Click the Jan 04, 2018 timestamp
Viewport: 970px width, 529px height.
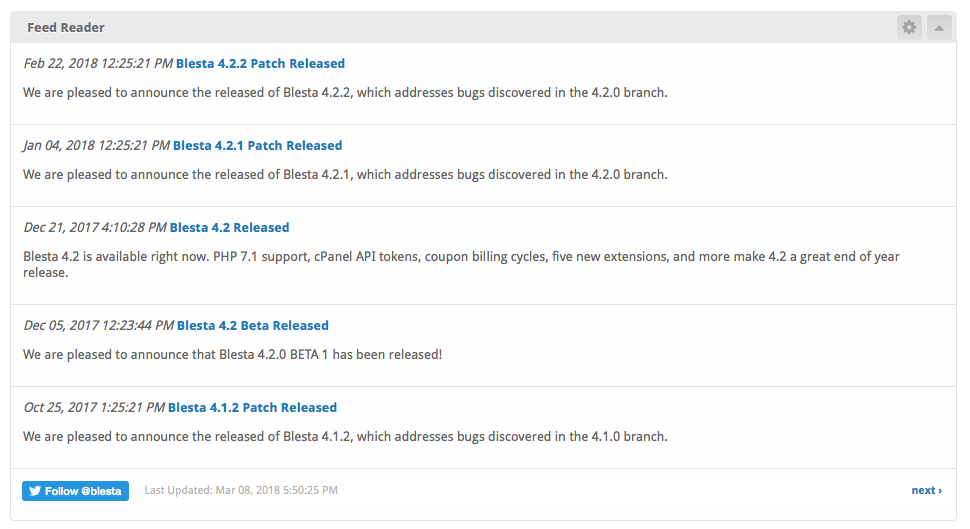pyautogui.click(x=96, y=146)
